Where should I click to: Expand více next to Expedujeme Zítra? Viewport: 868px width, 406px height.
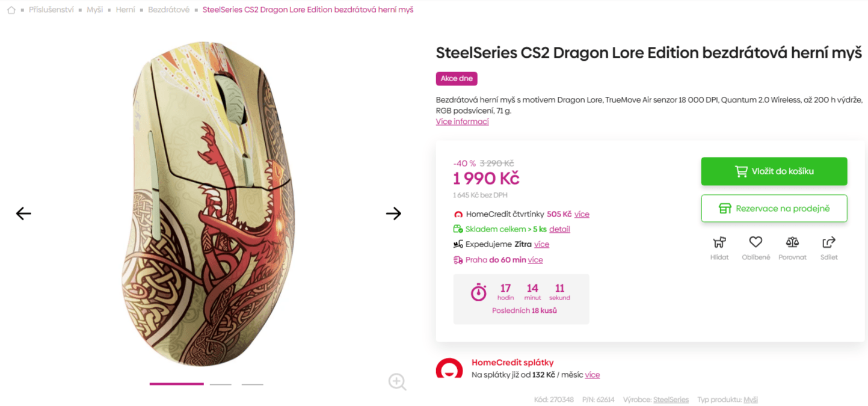(541, 244)
